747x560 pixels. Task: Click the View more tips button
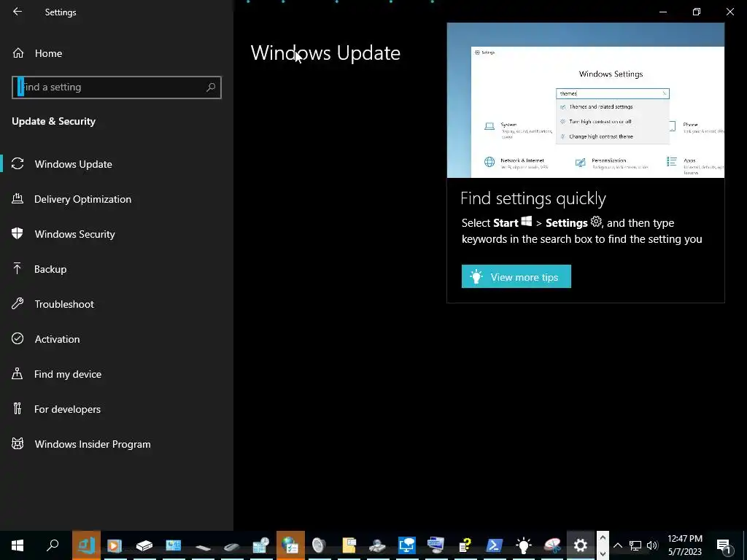point(516,276)
